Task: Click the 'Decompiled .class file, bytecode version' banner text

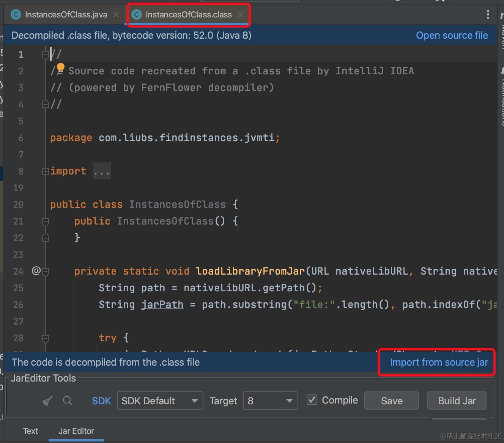Action: [131, 35]
